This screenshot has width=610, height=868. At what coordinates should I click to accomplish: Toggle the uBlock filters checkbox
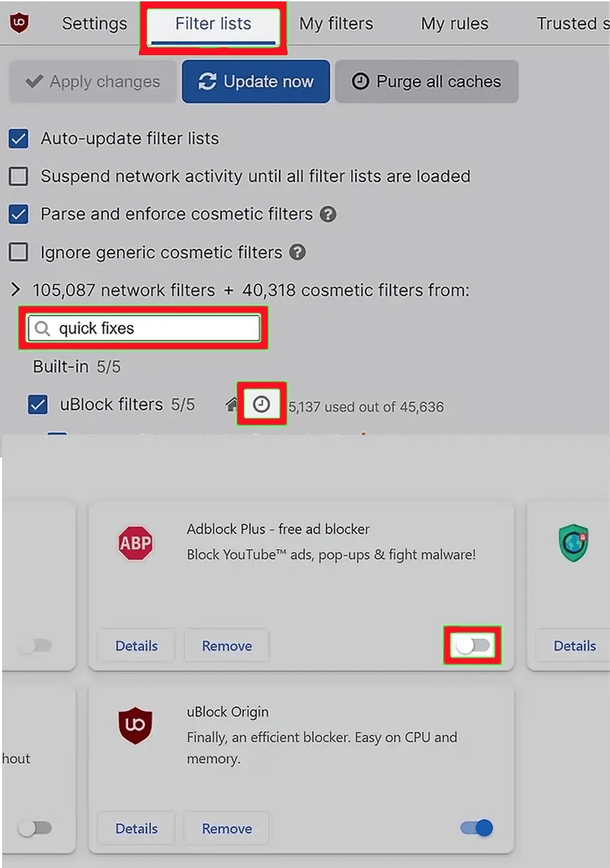tap(38, 405)
